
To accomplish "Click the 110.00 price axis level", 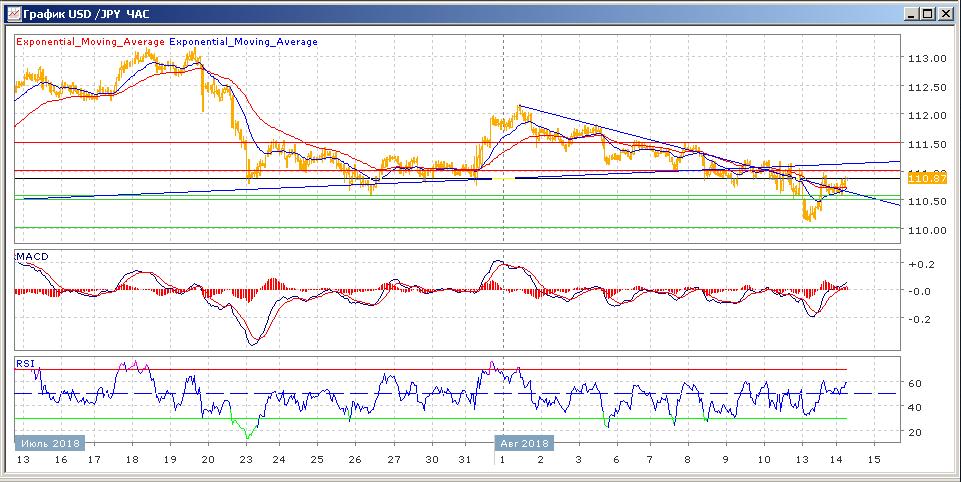I will (x=925, y=230).
